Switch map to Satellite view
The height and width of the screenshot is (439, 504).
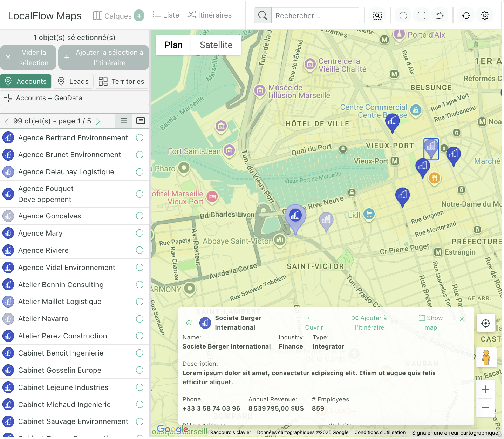point(216,45)
